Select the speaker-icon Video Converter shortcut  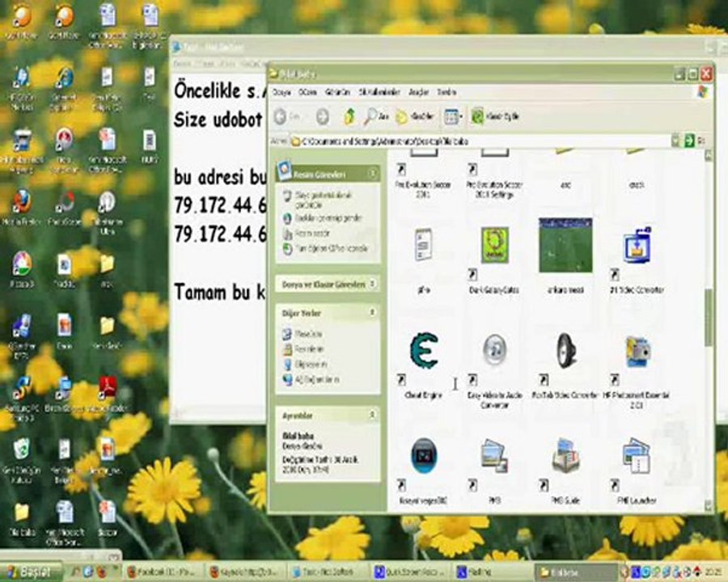pyautogui.click(x=565, y=352)
